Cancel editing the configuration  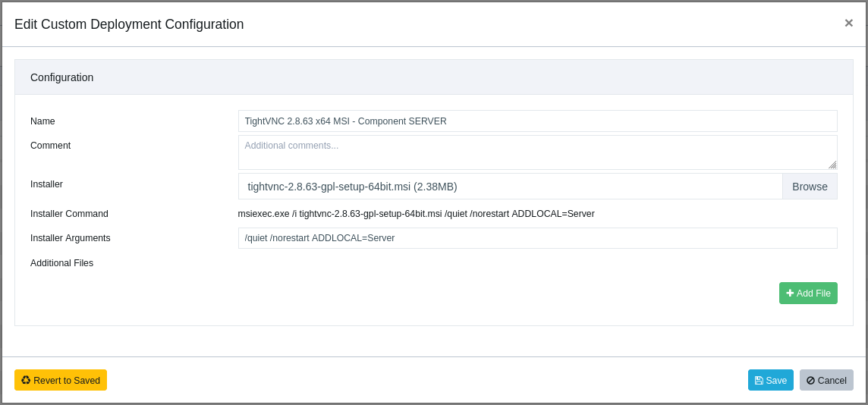tap(826, 380)
